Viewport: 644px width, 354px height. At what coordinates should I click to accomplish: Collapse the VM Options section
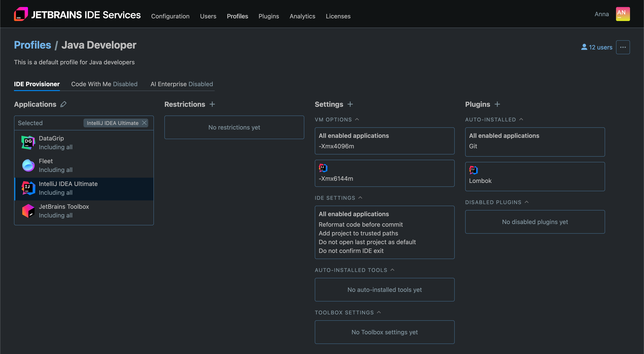pyautogui.click(x=357, y=119)
